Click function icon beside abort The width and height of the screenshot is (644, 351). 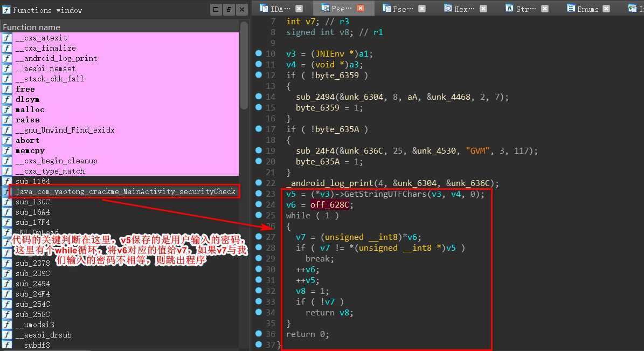coord(7,140)
